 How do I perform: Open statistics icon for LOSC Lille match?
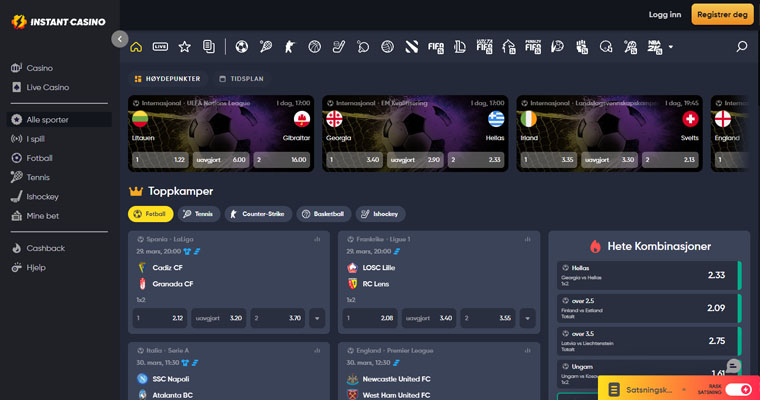click(527, 240)
